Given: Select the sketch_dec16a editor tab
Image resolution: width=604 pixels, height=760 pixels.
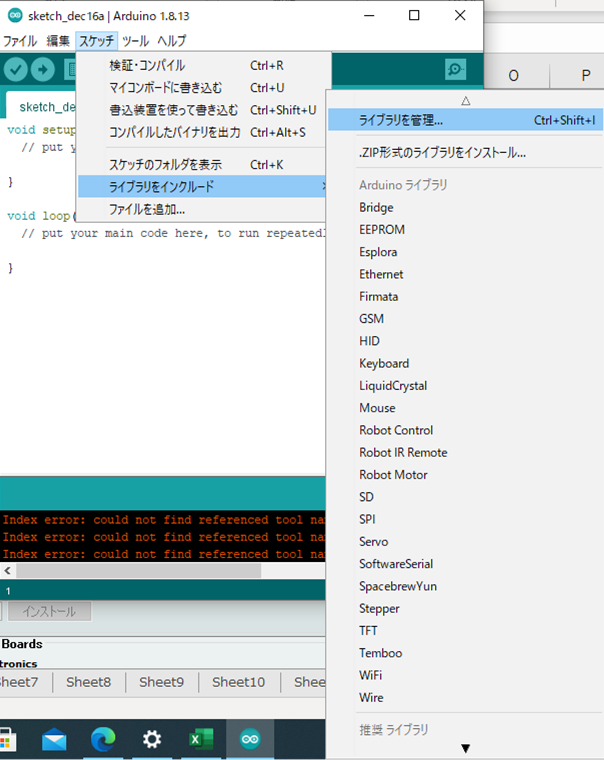Looking at the screenshot, I should coord(42,107).
